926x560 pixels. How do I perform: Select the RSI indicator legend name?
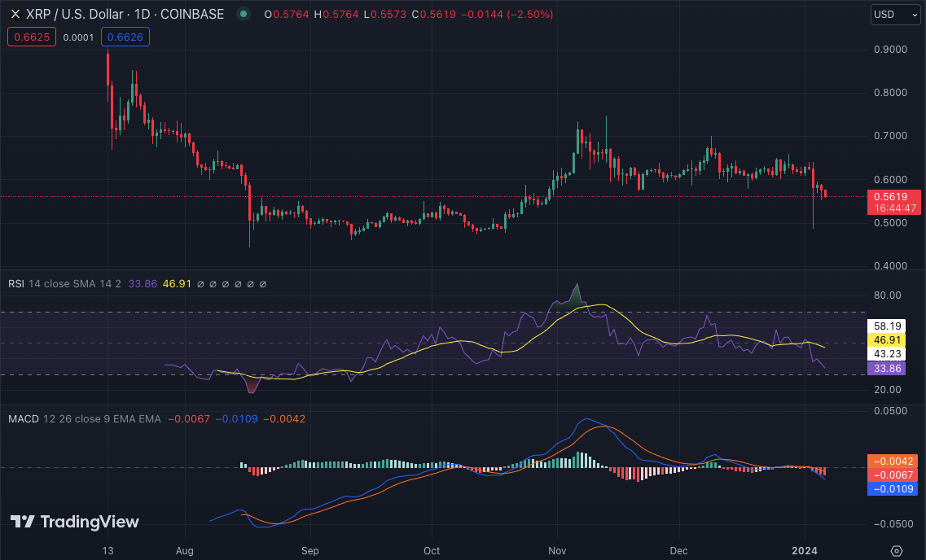[15, 283]
